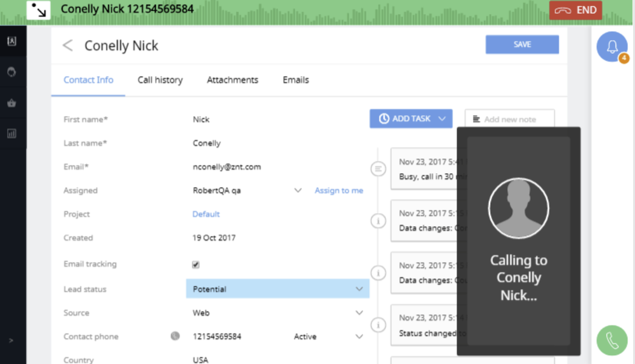This screenshot has width=635, height=364.
Task: Open the Assigned dropdown RobertQA qa
Action: coord(247,190)
